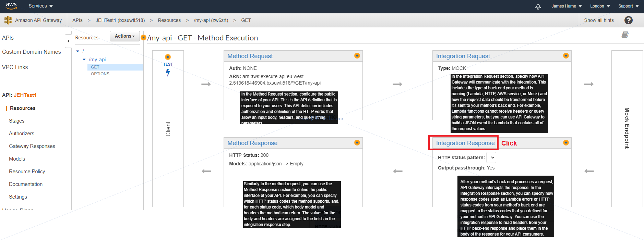
Task: Open the Method Response link
Action: click(x=252, y=143)
